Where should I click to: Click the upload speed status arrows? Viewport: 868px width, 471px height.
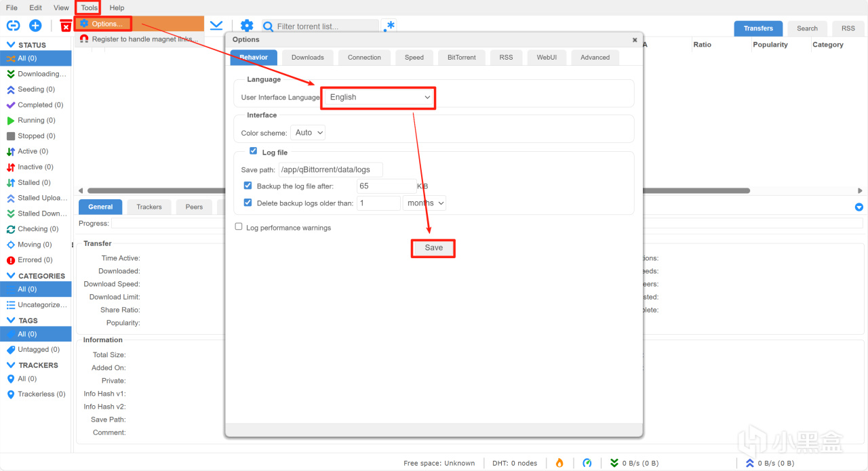(x=750, y=463)
